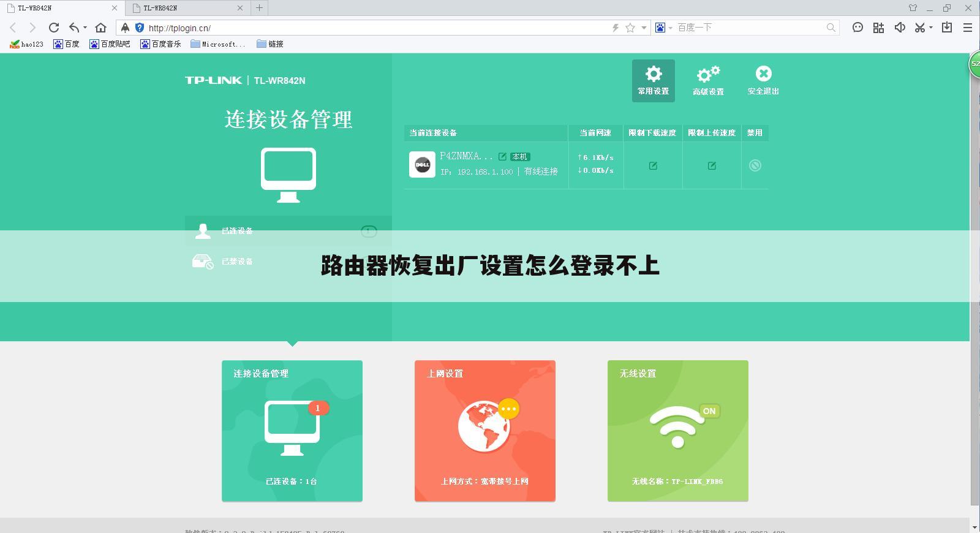Click the skin shirt icon in title bar
This screenshot has width=980, height=533.
point(913,8)
